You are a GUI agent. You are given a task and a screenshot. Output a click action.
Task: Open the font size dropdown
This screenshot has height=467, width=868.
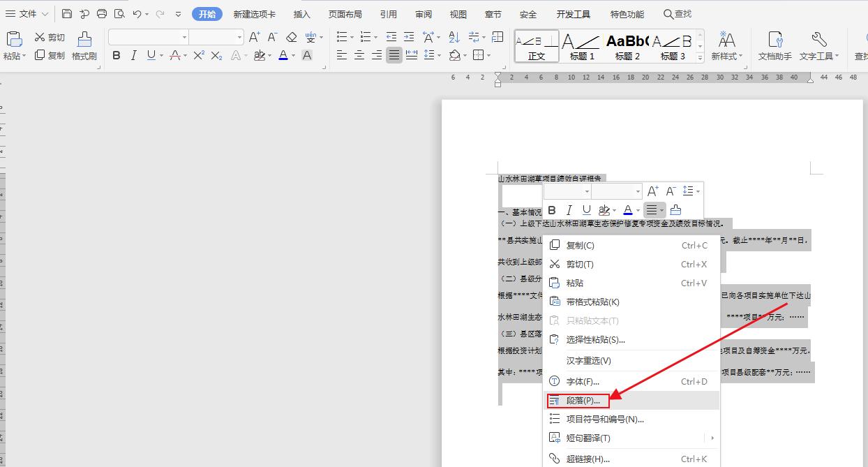(x=239, y=37)
